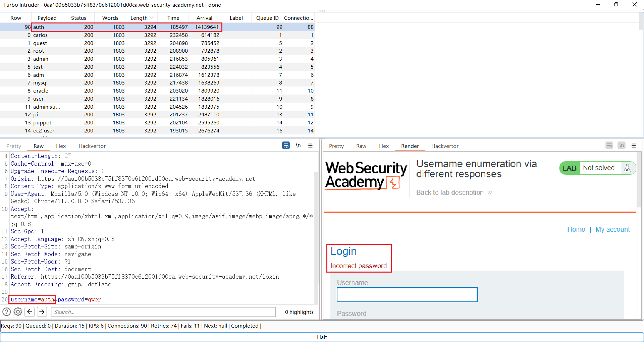Image resolution: width=644 pixels, height=342 pixels.
Task: Switch response view to Hex tab
Action: pos(384,146)
